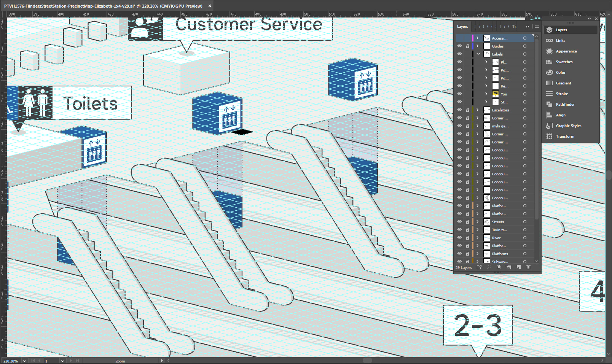Hide the Guides layer

click(459, 46)
